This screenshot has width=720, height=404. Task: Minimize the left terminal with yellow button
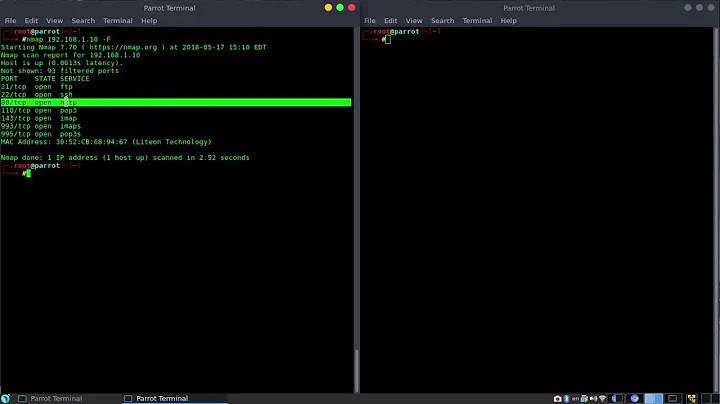328,7
